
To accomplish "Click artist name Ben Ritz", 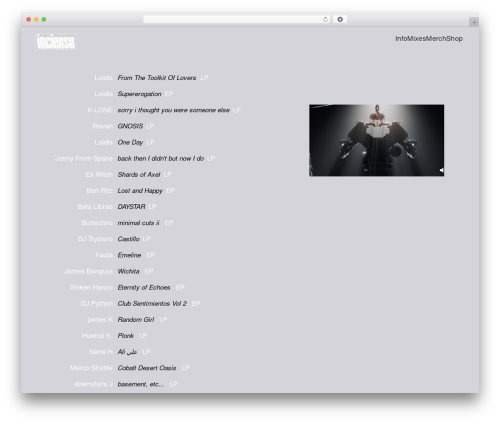I will tap(100, 191).
